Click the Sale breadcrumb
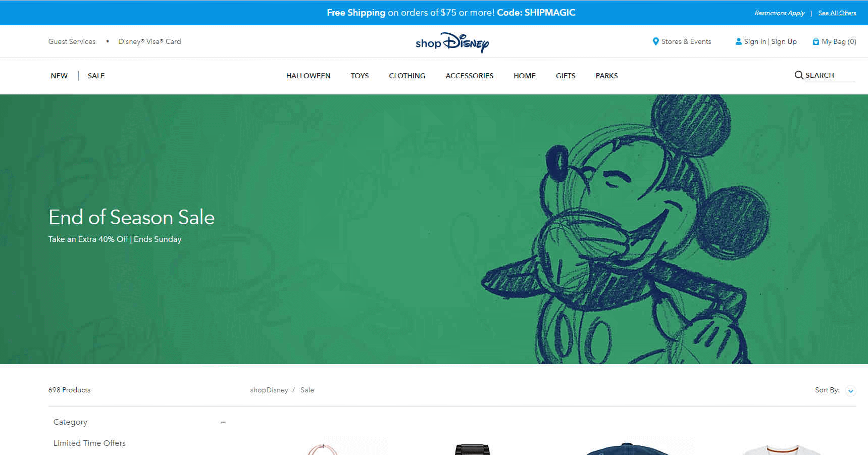The height and width of the screenshot is (455, 868). pyautogui.click(x=307, y=390)
